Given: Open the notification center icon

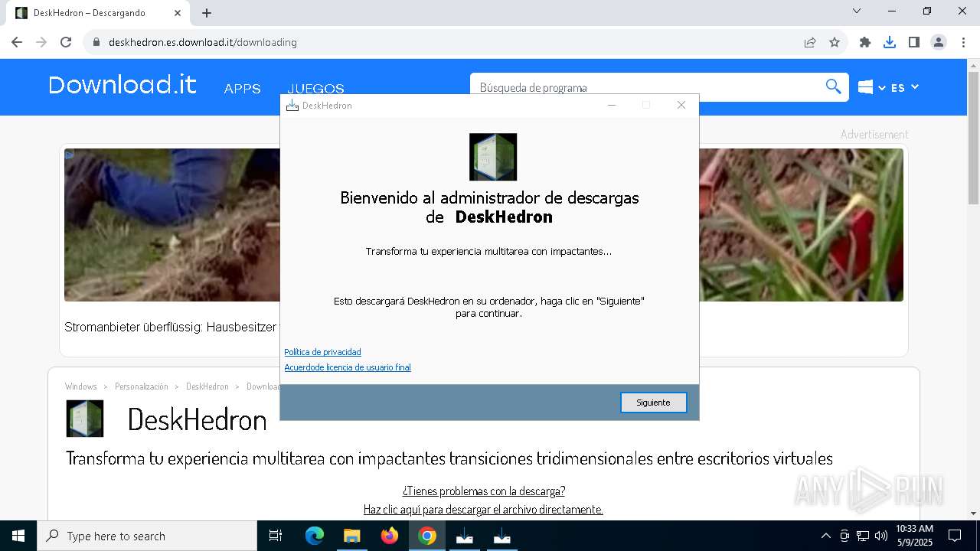Looking at the screenshot, I should pyautogui.click(x=955, y=536).
